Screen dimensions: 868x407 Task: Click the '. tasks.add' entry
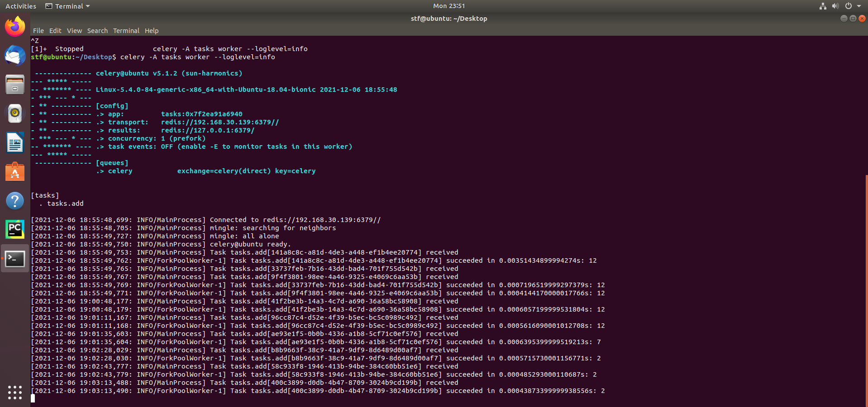point(61,203)
